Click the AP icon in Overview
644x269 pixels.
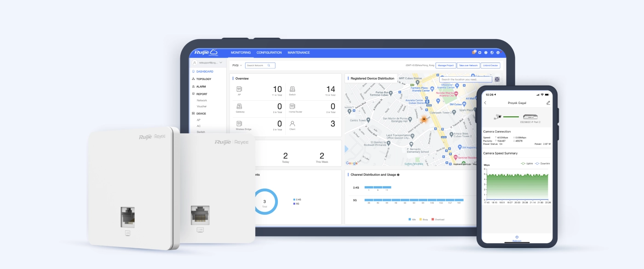tap(239, 89)
